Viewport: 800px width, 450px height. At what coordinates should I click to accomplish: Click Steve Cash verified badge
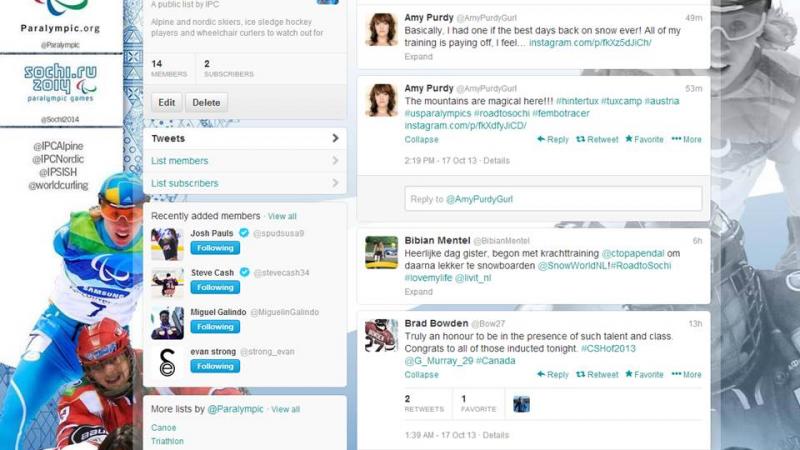(x=244, y=272)
